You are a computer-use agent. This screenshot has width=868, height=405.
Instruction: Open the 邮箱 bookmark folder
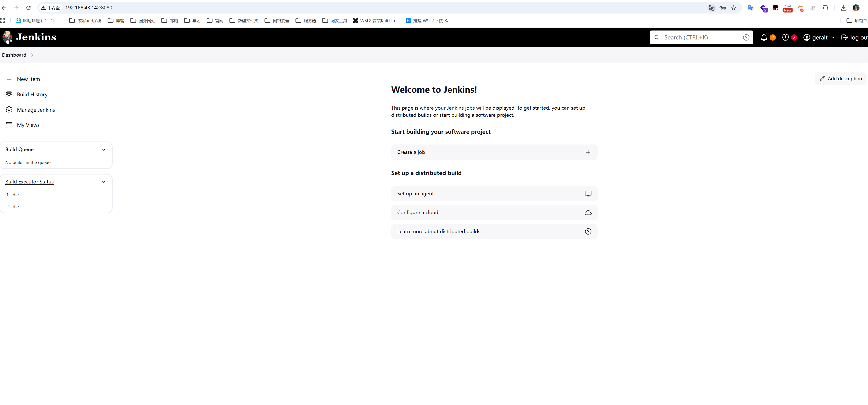169,21
